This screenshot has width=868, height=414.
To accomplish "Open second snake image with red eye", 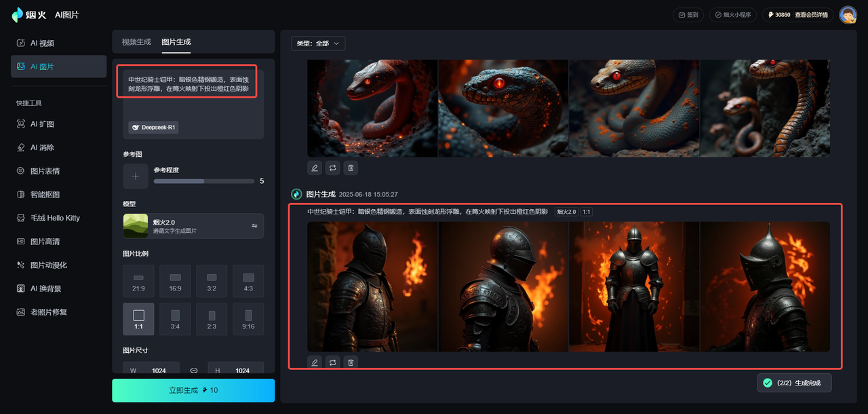I will (x=503, y=108).
